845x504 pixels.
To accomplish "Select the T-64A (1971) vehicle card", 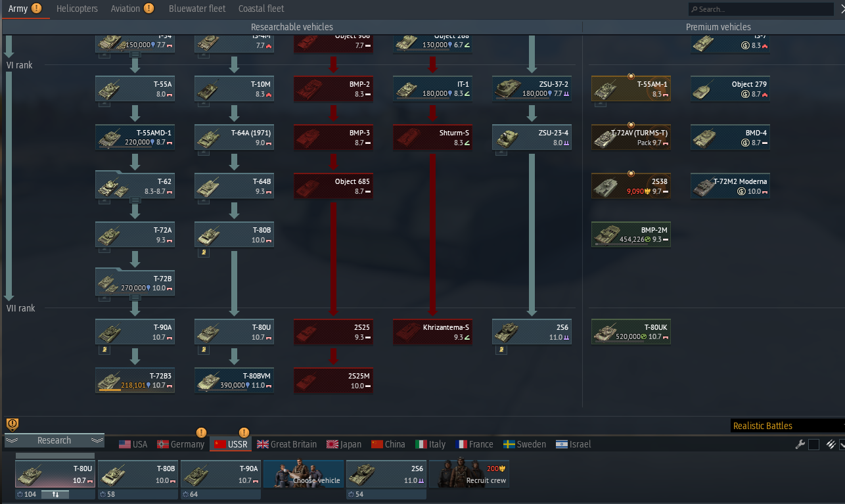I will (x=235, y=137).
